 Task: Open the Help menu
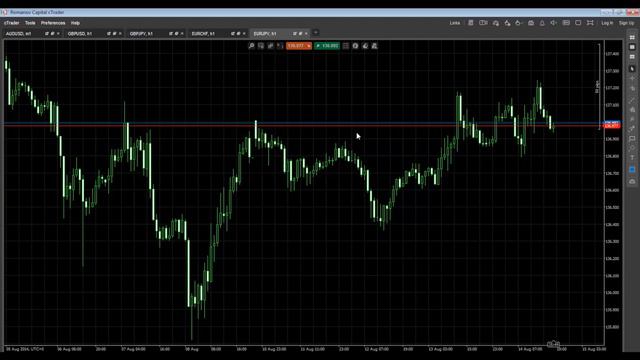(76, 23)
